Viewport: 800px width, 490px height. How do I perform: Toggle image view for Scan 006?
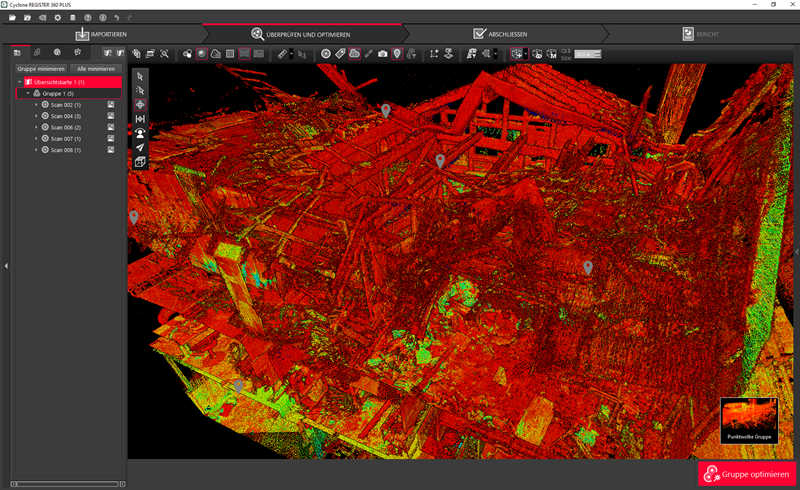[112, 127]
